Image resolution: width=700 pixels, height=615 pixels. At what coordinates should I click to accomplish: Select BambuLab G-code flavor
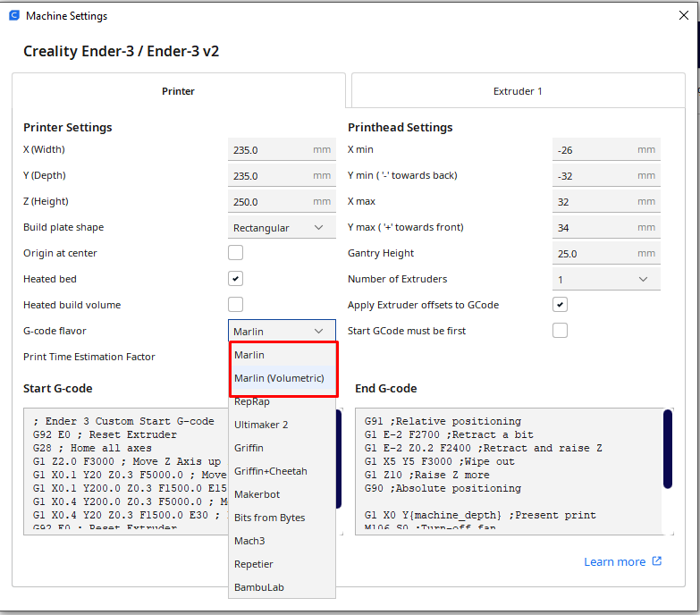[282, 587]
